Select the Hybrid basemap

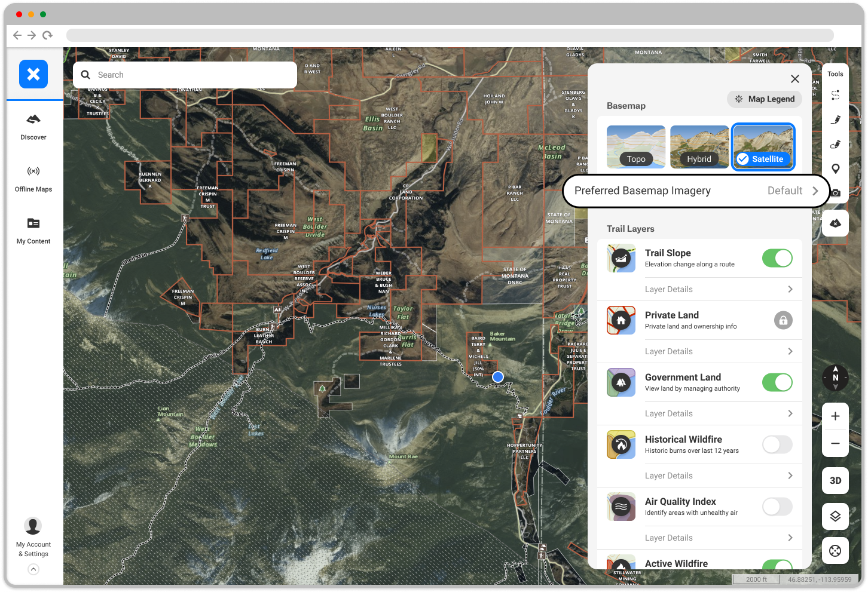[699, 146]
